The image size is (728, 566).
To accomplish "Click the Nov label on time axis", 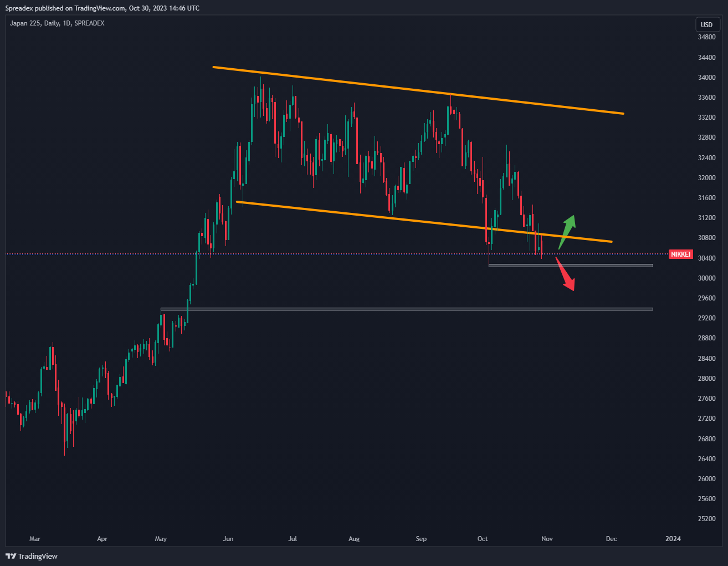I will click(x=547, y=539).
